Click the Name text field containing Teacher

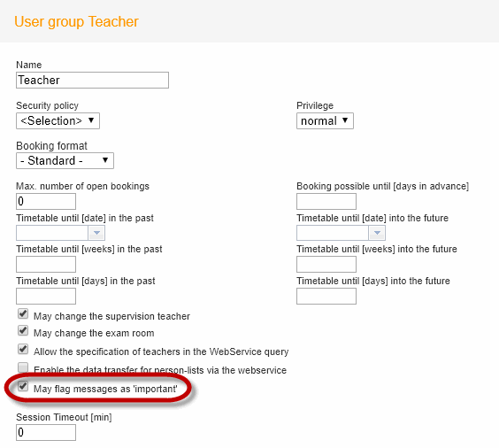pos(92,80)
